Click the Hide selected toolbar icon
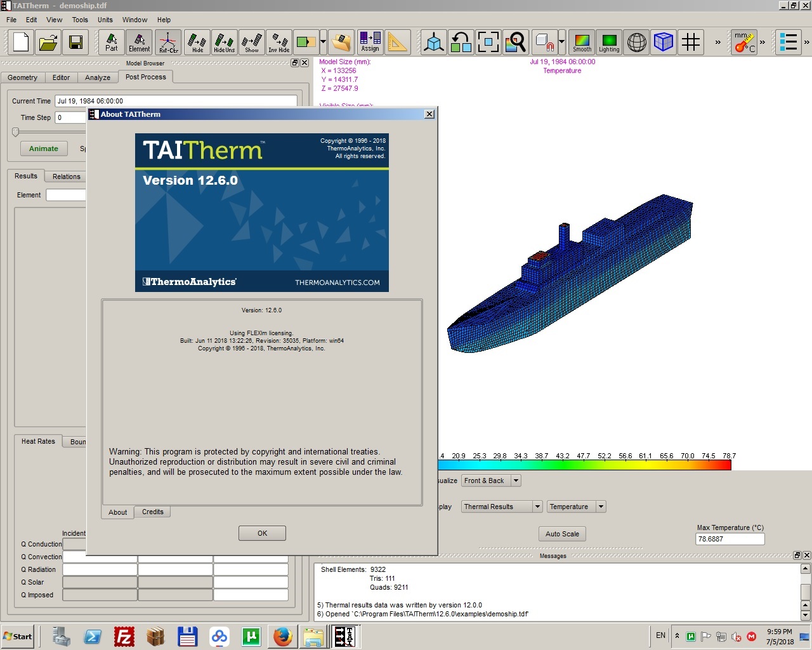The height and width of the screenshot is (650, 812). (197, 43)
